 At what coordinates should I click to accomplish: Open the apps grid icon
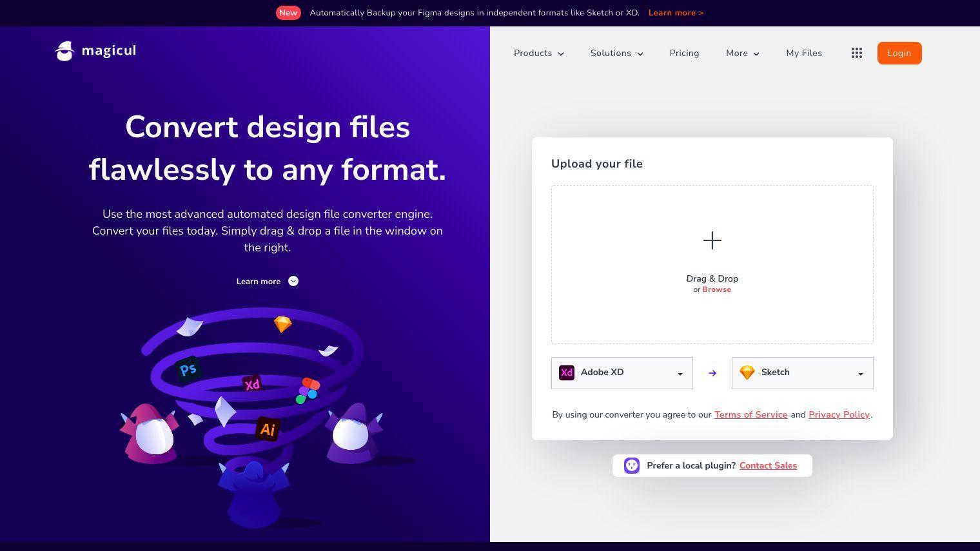pyautogui.click(x=857, y=53)
